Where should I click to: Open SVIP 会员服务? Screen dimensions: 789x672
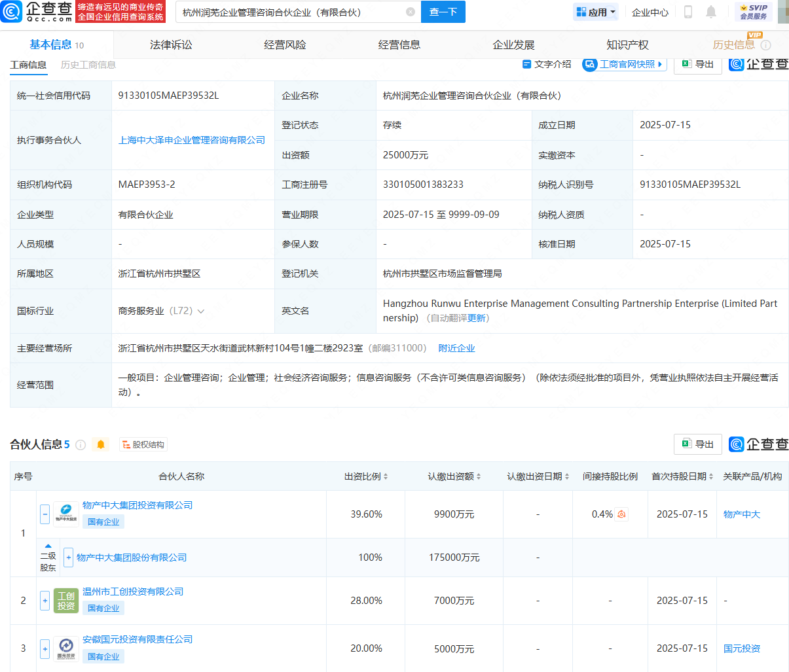point(754,12)
